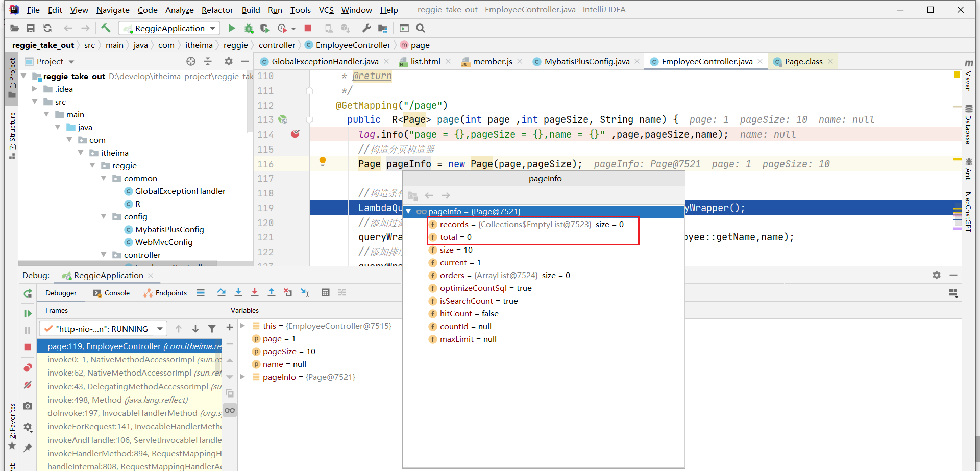The width and height of the screenshot is (980, 471).
Task: Toggle the breakpoint on line 114
Action: [295, 134]
